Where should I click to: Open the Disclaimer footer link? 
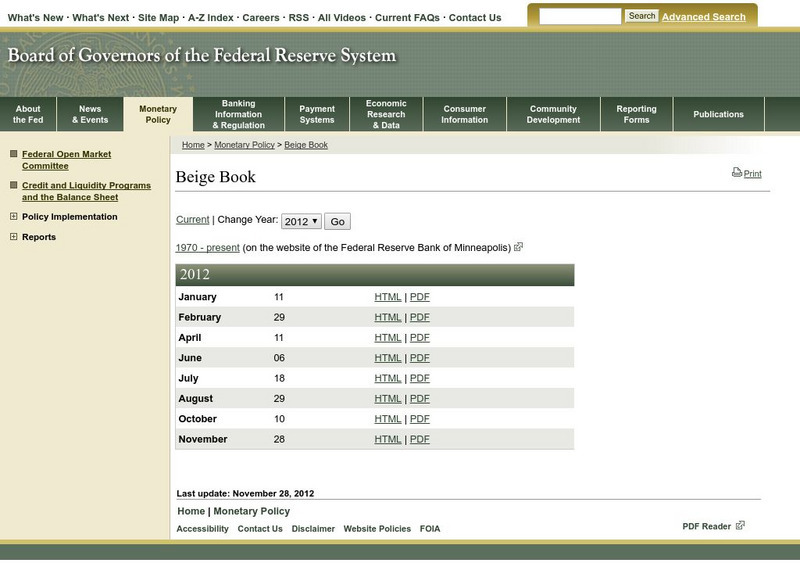[313, 529]
